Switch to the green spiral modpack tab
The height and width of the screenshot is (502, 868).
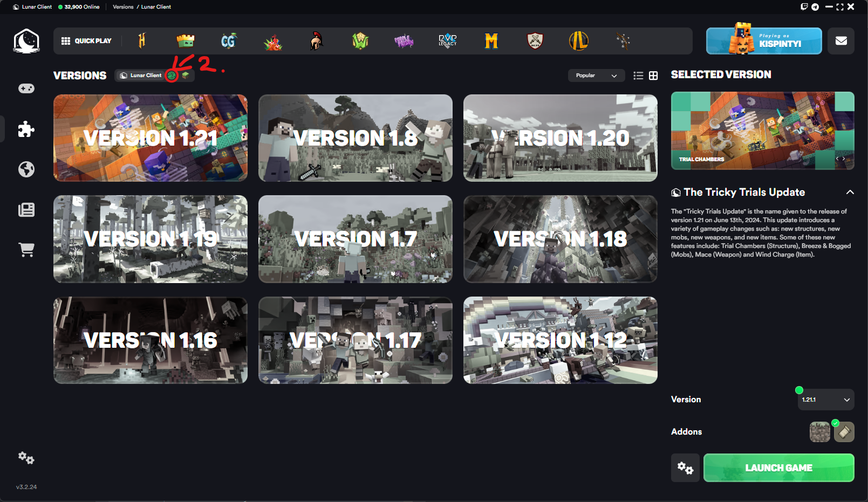click(172, 75)
